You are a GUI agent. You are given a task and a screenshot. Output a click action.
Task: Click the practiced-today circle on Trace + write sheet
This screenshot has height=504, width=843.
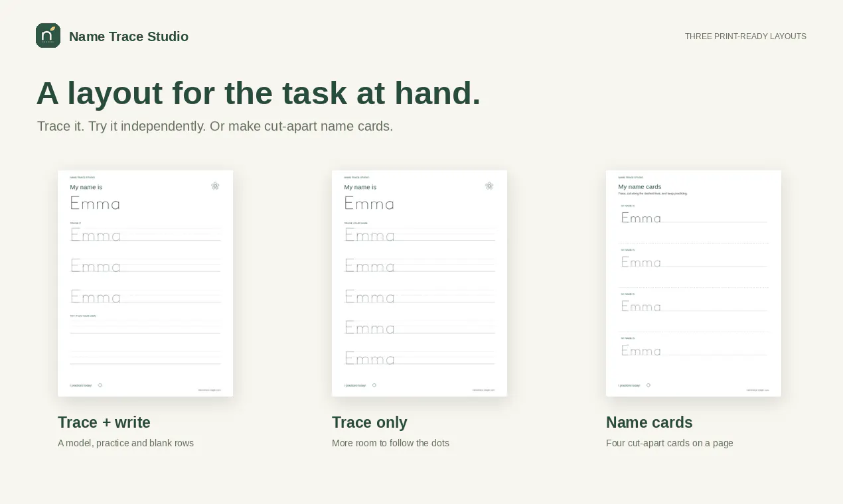click(x=100, y=385)
